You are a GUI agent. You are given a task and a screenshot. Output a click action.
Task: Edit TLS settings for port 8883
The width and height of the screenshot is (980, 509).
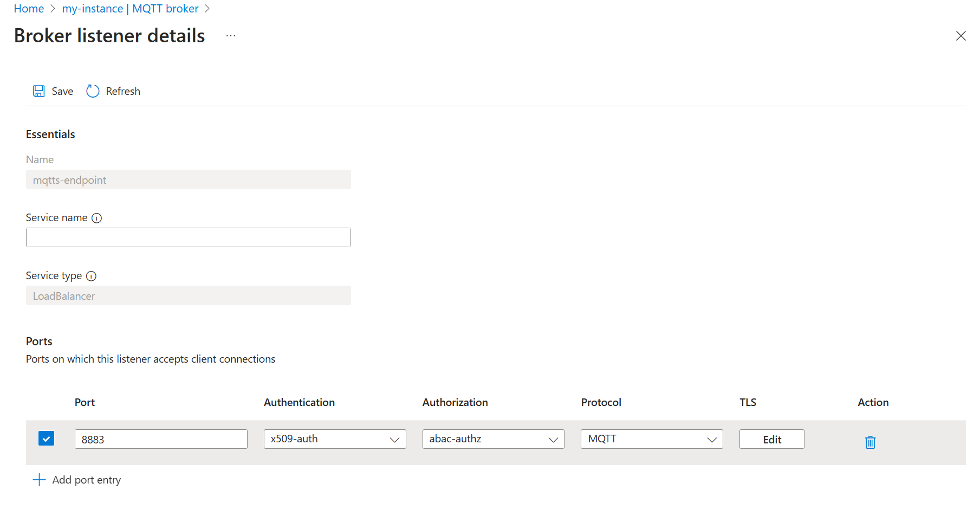[x=771, y=439]
